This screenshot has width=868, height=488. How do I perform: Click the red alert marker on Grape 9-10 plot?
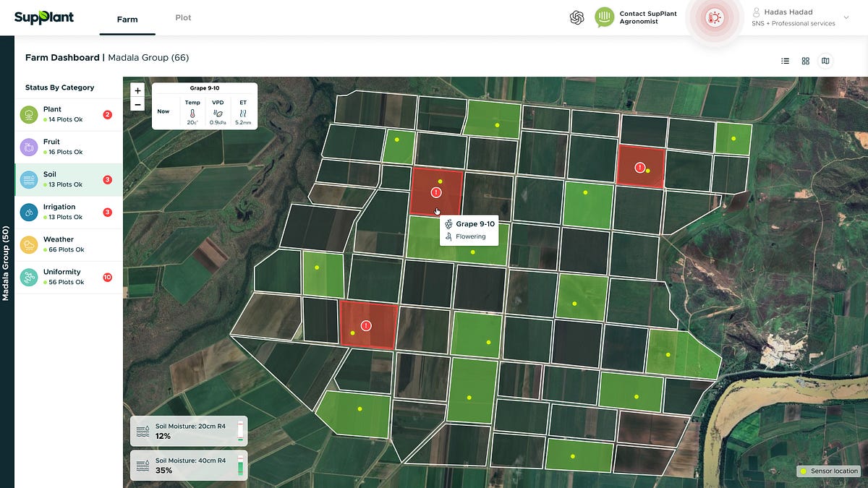pos(435,192)
